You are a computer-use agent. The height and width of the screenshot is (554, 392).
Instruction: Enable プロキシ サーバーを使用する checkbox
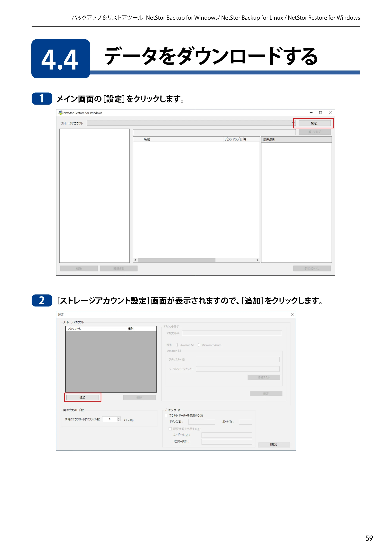166,416
